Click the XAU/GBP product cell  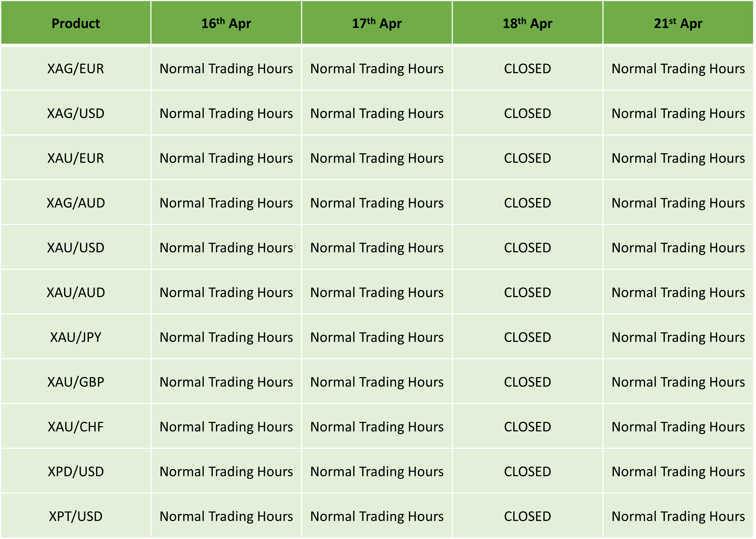click(x=76, y=382)
